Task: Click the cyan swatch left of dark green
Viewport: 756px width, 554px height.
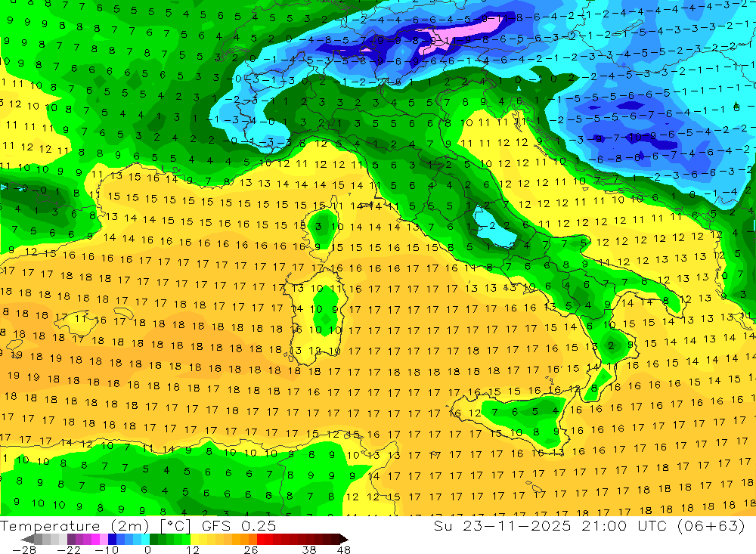Action: (145, 539)
